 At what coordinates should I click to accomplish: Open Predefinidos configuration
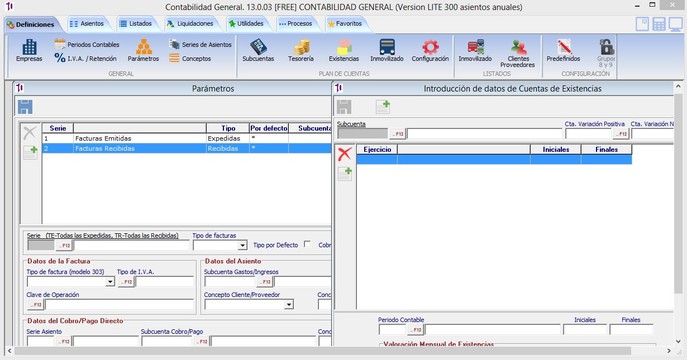563,50
